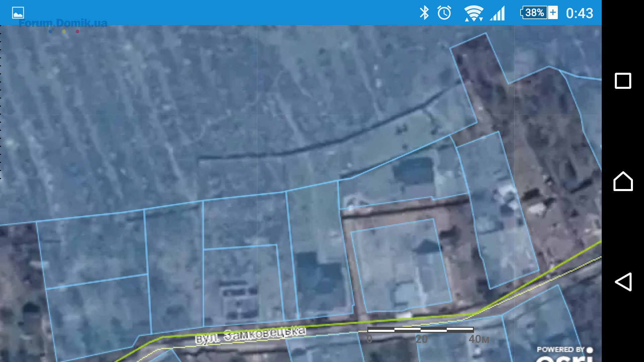Tap the вул. Замковецька street label
This screenshot has height=362, width=644.
pyautogui.click(x=251, y=335)
